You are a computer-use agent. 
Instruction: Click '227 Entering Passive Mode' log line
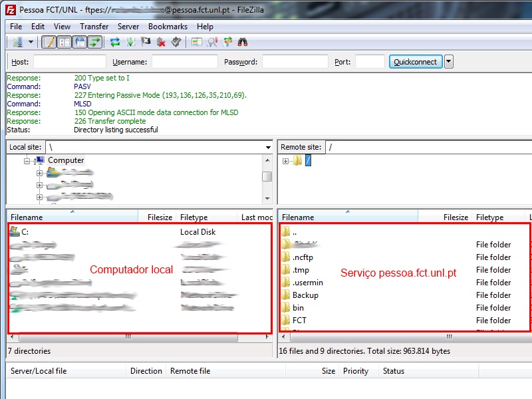160,95
